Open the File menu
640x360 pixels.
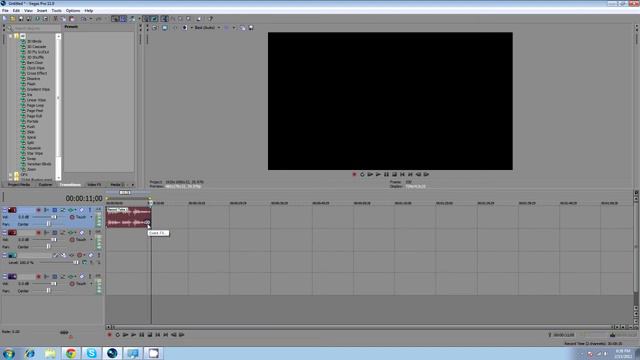[5, 11]
